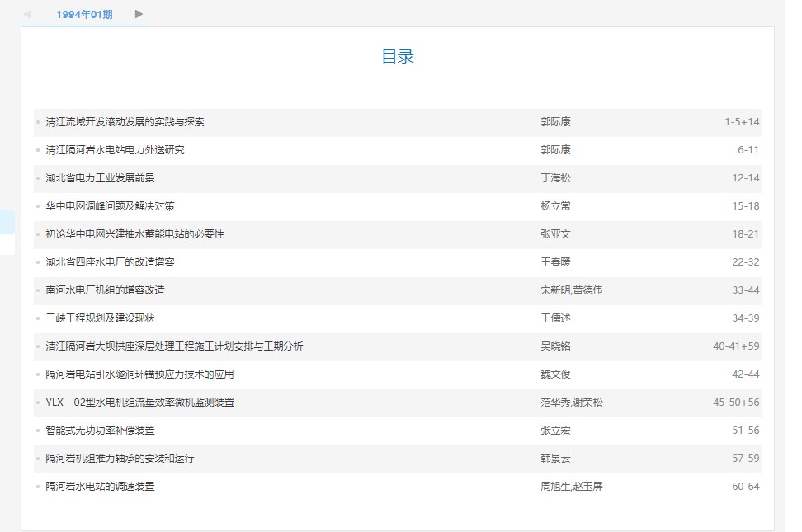Open article 初论华中电网兴建抽水蓄能电站的必要性

pyautogui.click(x=135, y=234)
